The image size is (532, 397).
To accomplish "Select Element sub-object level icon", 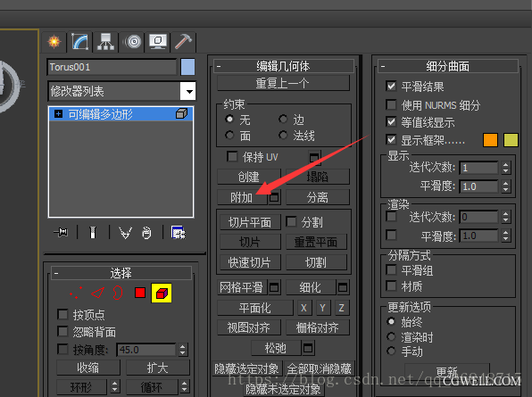I will click(x=162, y=293).
